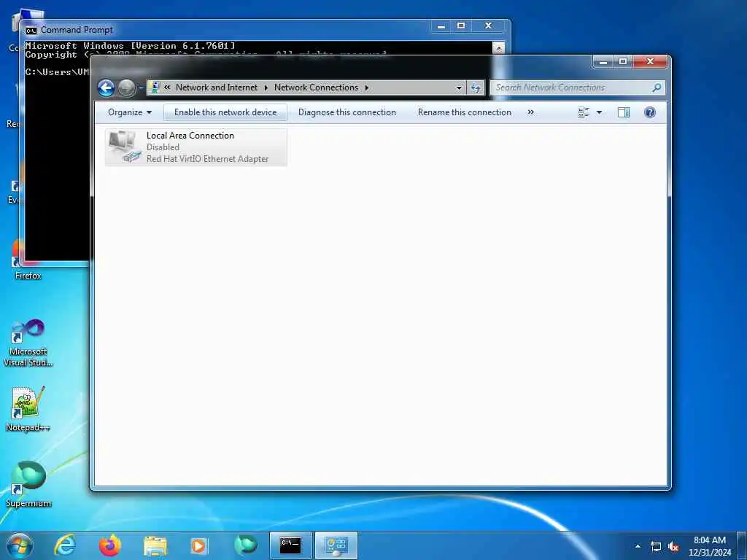
Task: Select the Network Connections breadcrumb
Action: tap(316, 87)
